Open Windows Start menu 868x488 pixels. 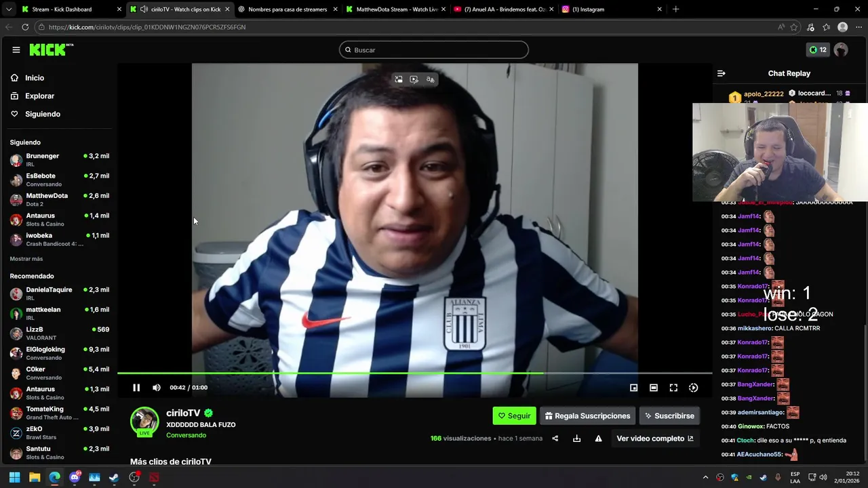[x=14, y=477]
